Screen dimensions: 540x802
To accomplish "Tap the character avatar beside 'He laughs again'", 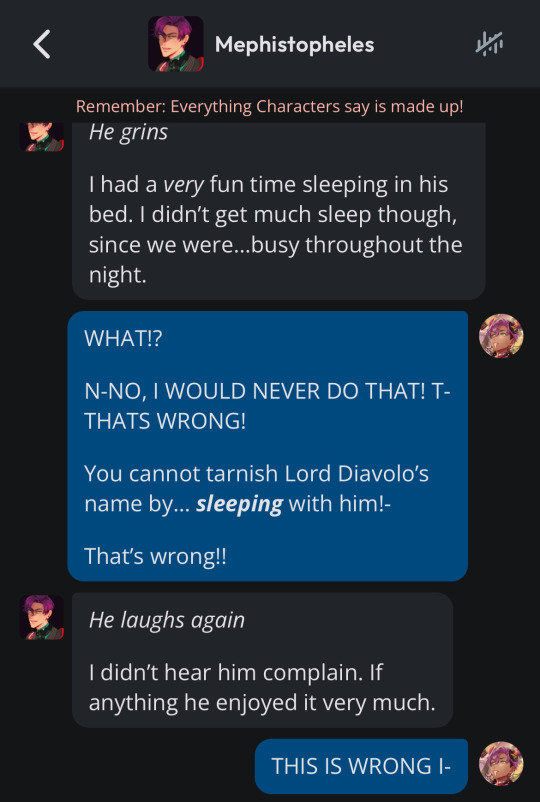I will pyautogui.click(x=42, y=617).
